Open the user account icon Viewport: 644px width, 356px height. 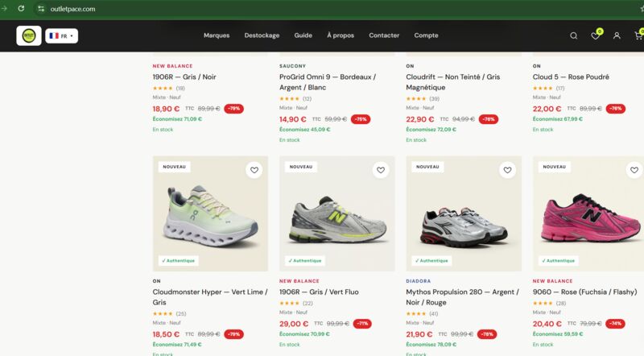click(x=617, y=35)
